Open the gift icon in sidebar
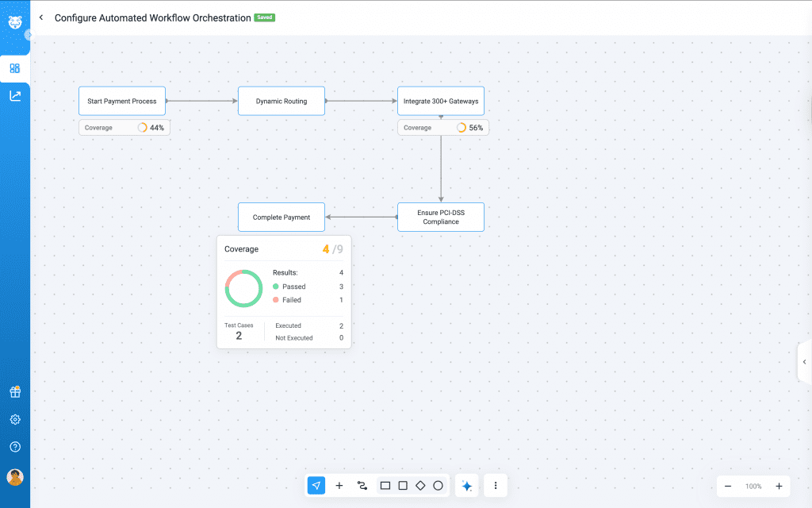 click(x=15, y=391)
